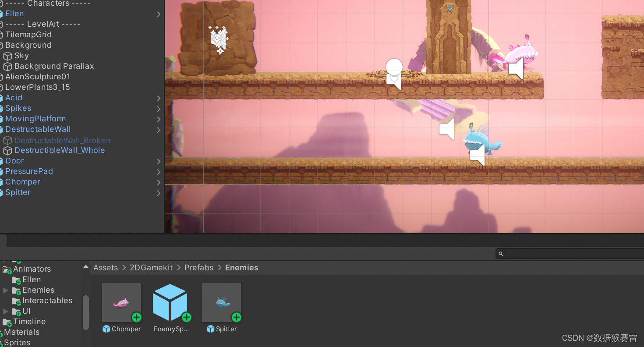Image resolution: width=644 pixels, height=347 pixels.
Task: Select the Spitter prefab thumbnail
Action: (221, 302)
